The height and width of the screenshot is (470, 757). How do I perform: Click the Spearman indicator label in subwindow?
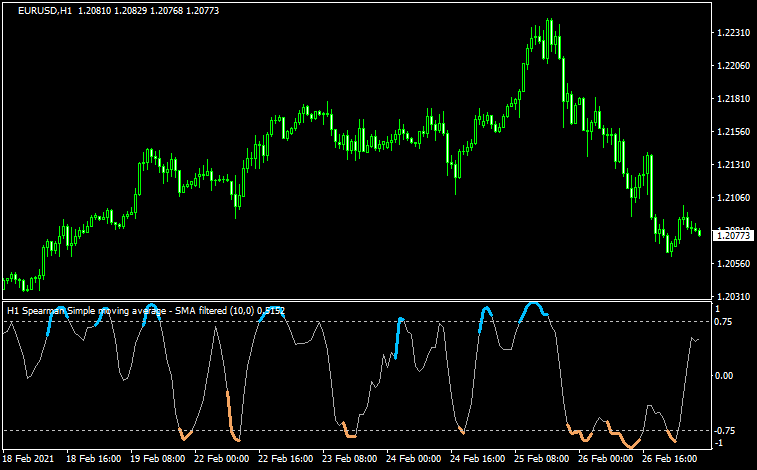[145, 311]
